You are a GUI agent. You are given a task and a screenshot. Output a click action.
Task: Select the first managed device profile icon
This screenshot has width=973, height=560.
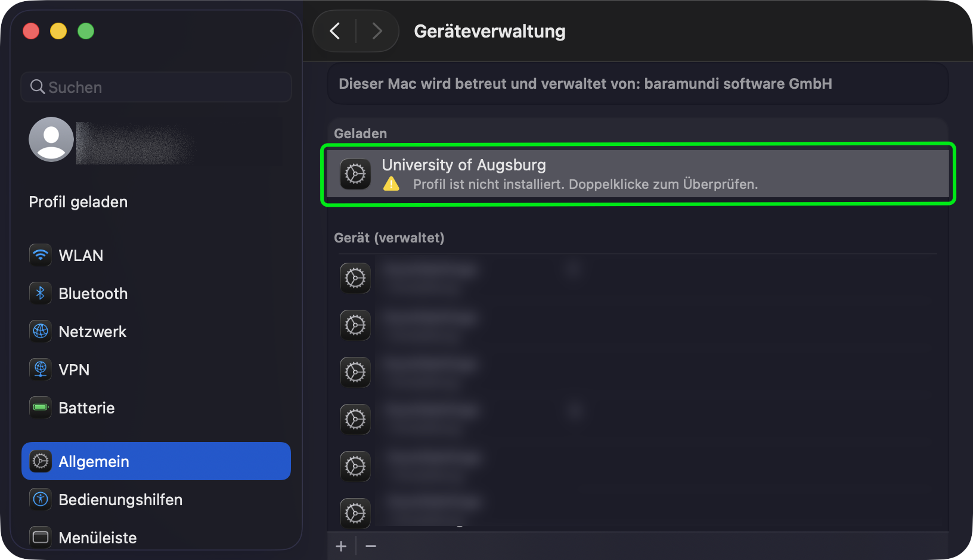coord(355,278)
